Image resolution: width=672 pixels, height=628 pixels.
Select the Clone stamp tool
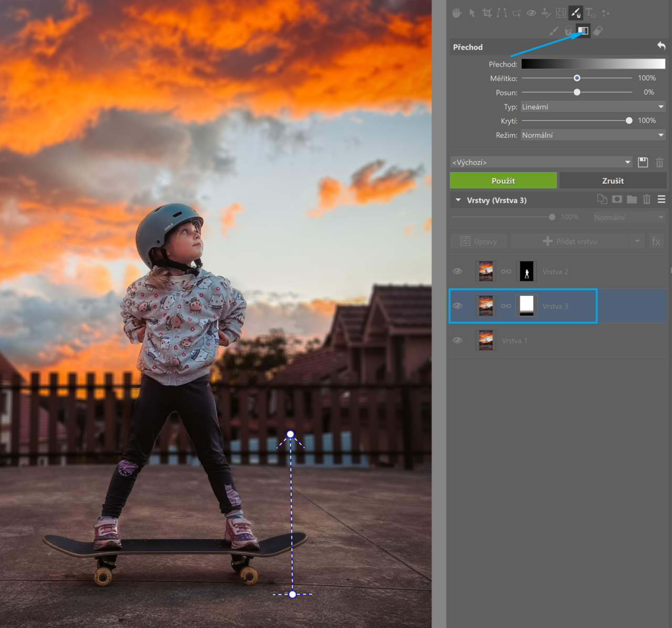546,13
